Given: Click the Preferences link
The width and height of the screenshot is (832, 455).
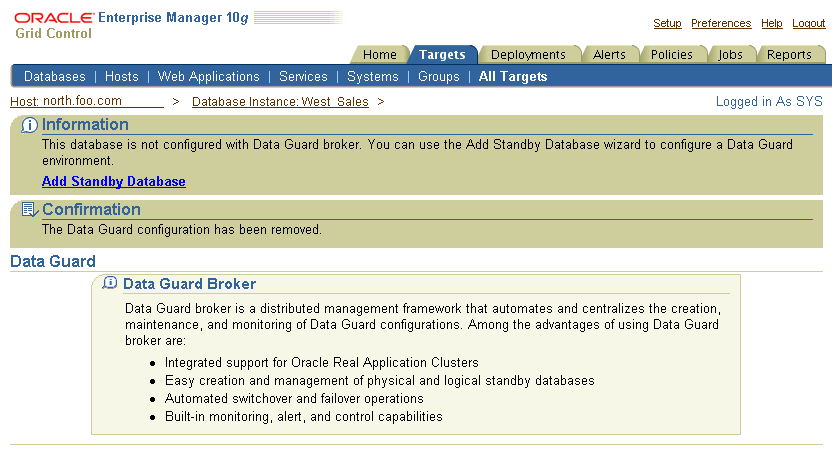Looking at the screenshot, I should [x=721, y=23].
